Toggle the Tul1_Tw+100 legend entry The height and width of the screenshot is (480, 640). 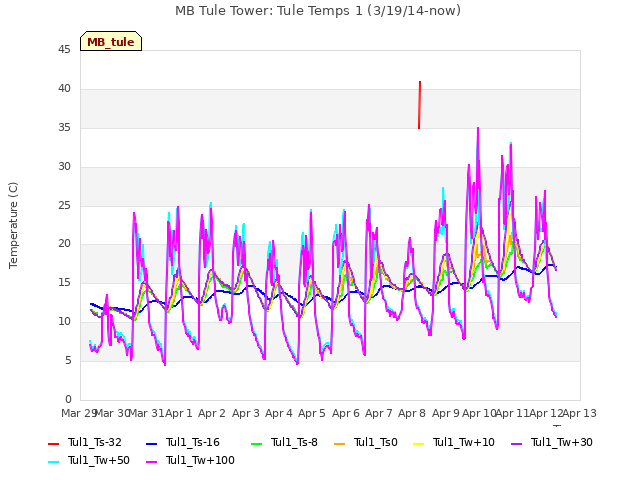[190, 460]
